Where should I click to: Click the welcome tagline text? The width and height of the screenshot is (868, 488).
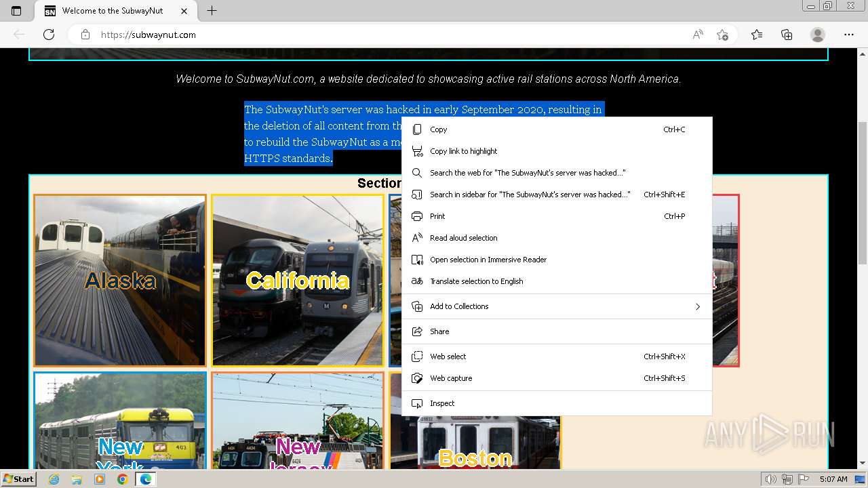428,79
